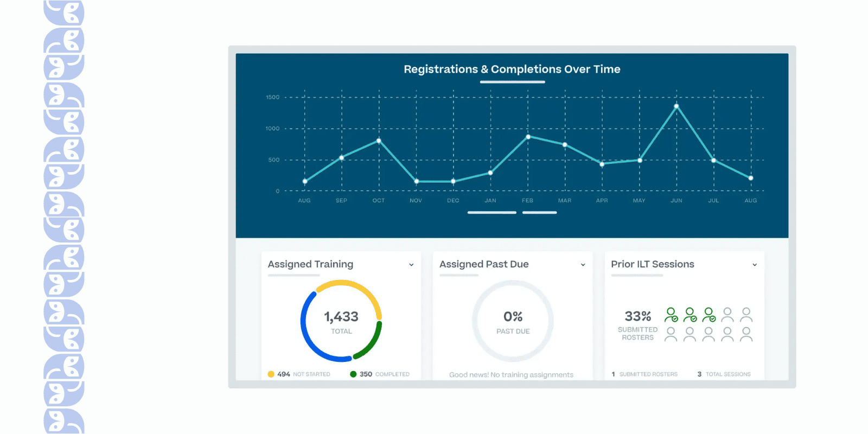Click the fourth bottom-row gray person icon
This screenshot has width=868, height=434.
(727, 334)
